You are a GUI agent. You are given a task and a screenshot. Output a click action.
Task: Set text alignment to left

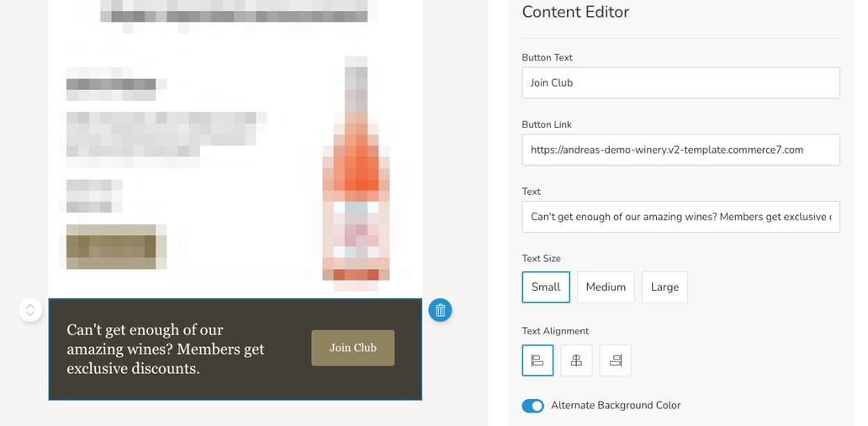[537, 360]
